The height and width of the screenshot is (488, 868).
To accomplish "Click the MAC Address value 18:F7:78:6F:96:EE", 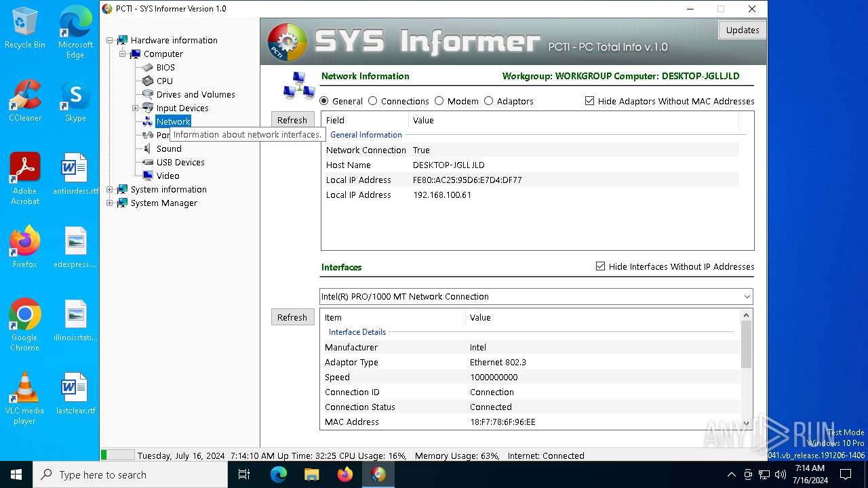I will tap(502, 422).
